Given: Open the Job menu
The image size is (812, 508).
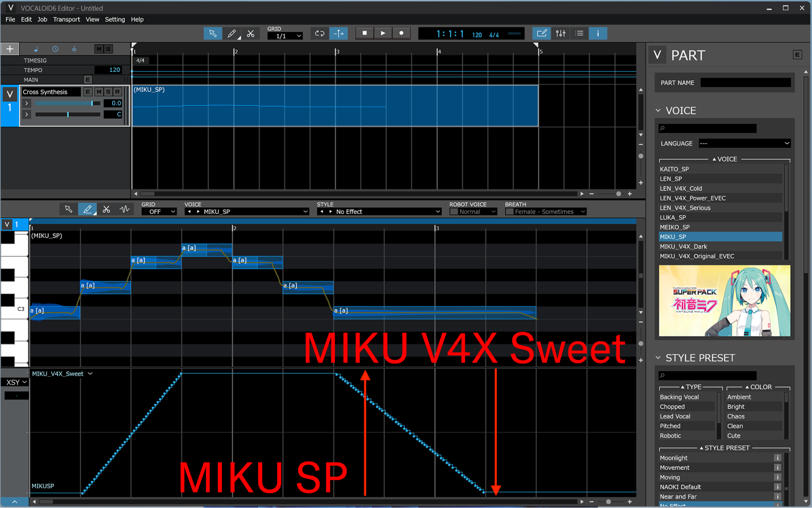Looking at the screenshot, I should click(42, 19).
